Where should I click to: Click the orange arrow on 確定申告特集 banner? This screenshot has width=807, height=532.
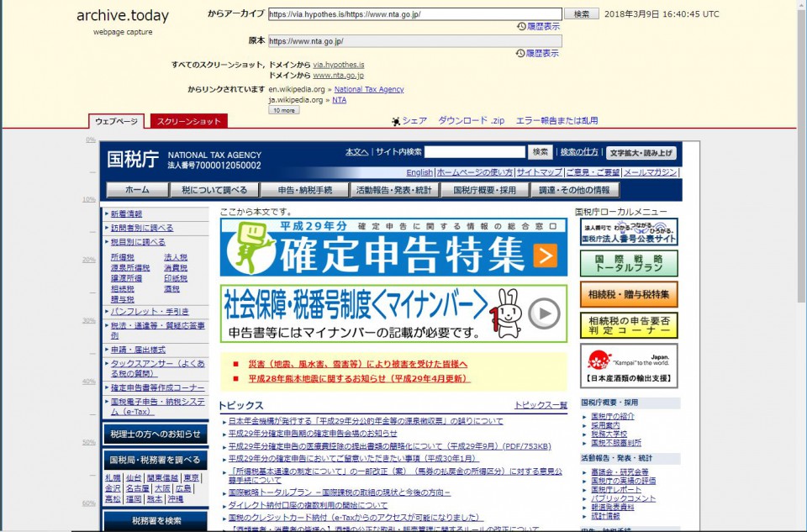click(545, 255)
